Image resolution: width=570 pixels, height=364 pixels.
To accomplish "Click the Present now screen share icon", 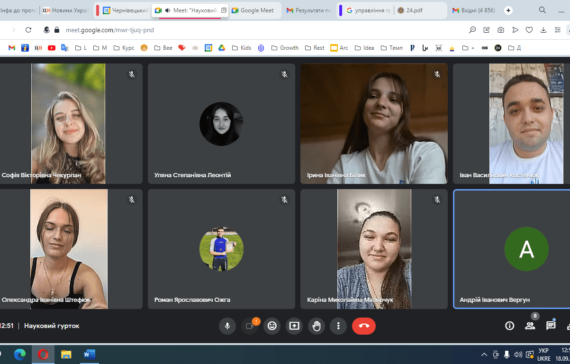I will coord(294,326).
